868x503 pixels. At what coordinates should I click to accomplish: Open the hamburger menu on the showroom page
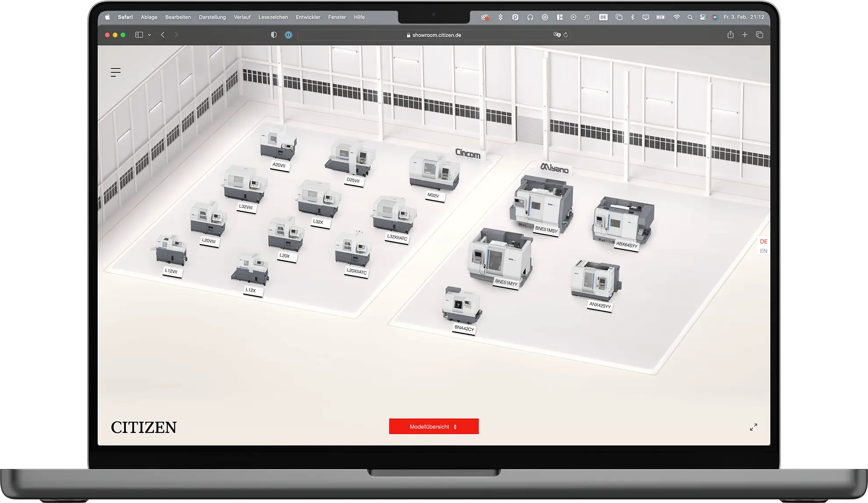(115, 72)
